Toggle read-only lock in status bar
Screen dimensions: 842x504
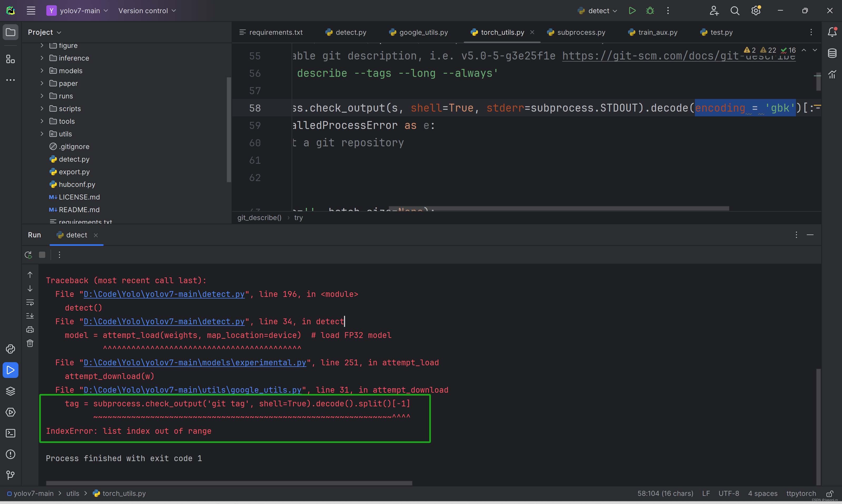pos(830,493)
